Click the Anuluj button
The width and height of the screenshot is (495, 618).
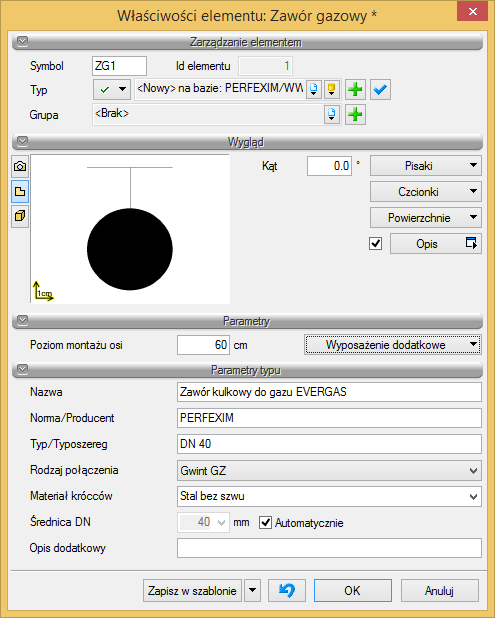point(439,590)
